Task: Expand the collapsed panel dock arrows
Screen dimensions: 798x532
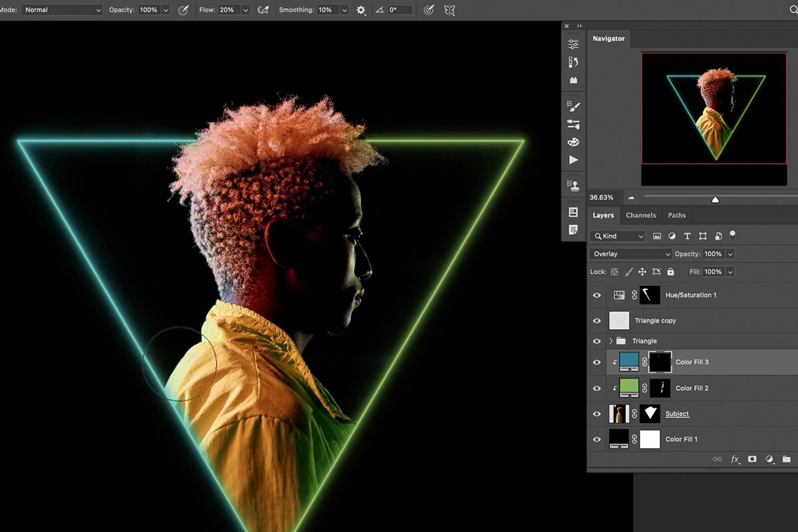Action: coord(579,26)
